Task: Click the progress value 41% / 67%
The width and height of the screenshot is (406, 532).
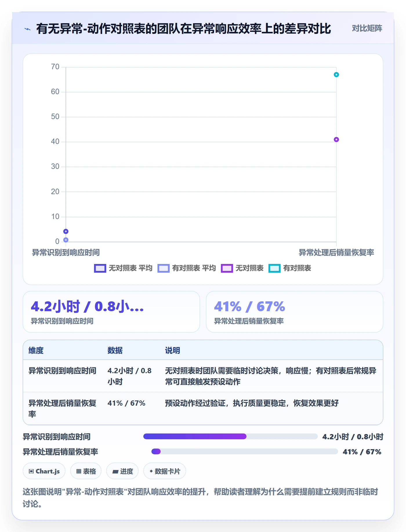Action: (362, 452)
